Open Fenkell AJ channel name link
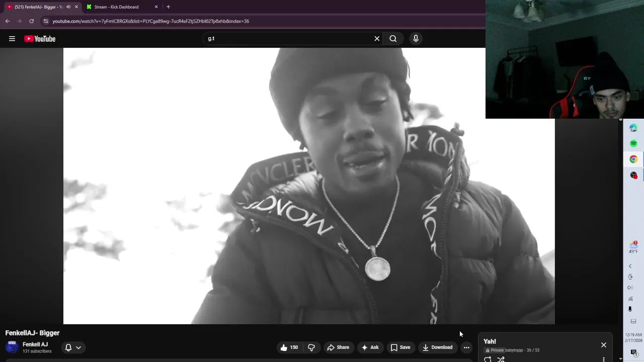 coord(35,344)
